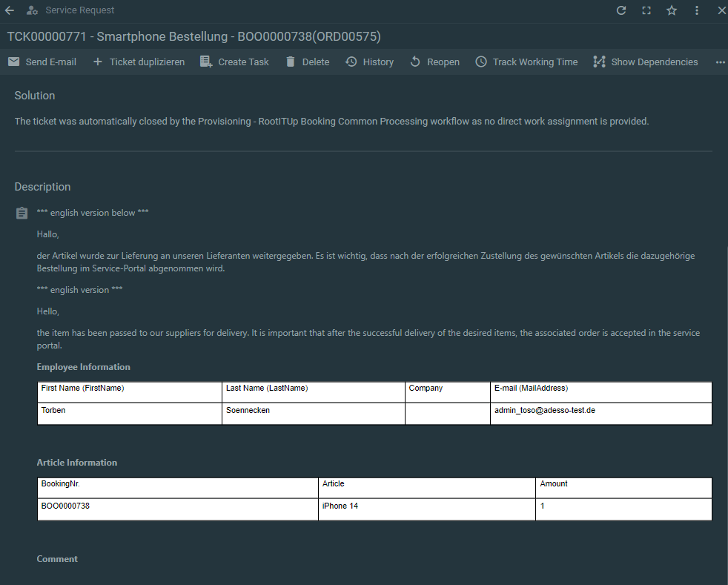Click the clipboard icon beside description

[21, 213]
